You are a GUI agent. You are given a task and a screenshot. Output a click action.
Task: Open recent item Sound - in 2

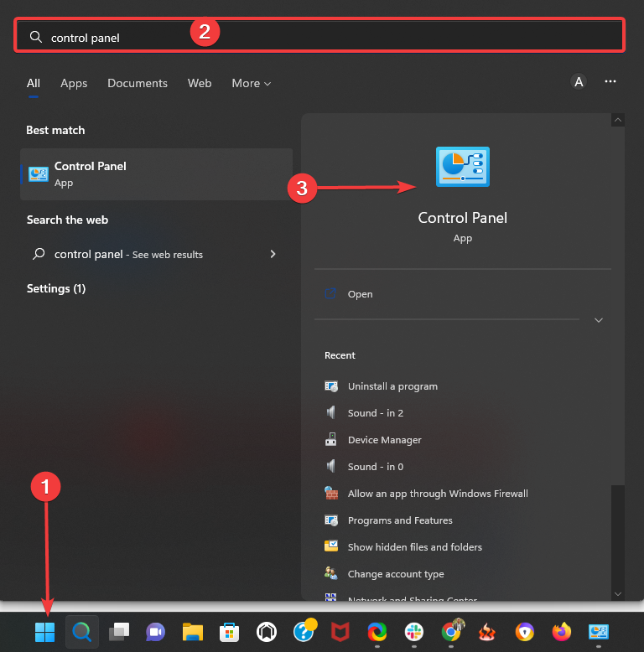pos(376,413)
